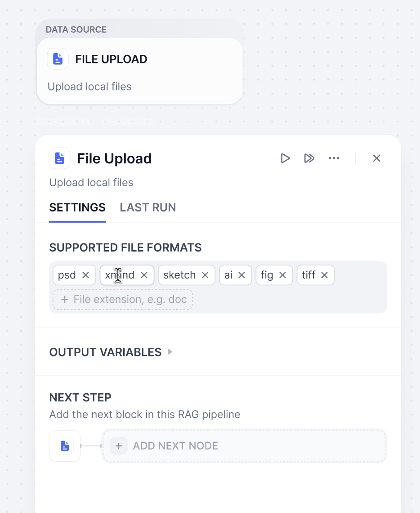This screenshot has width=420, height=513.
Task: Select the File Upload data source node
Action: coord(139,71)
